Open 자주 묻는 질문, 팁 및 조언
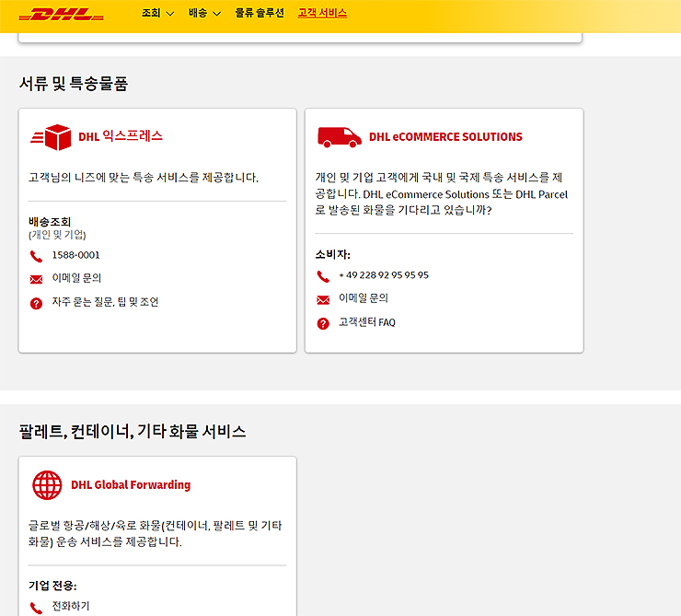 point(105,302)
